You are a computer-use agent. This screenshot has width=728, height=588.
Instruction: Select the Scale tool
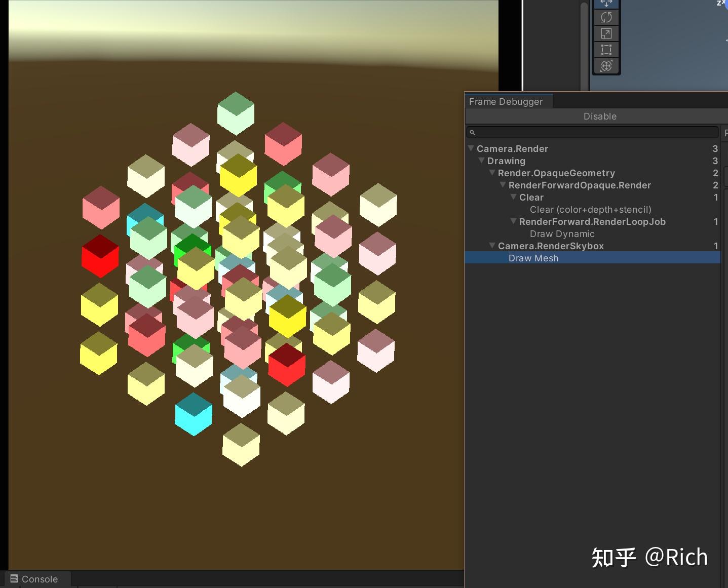click(x=606, y=33)
